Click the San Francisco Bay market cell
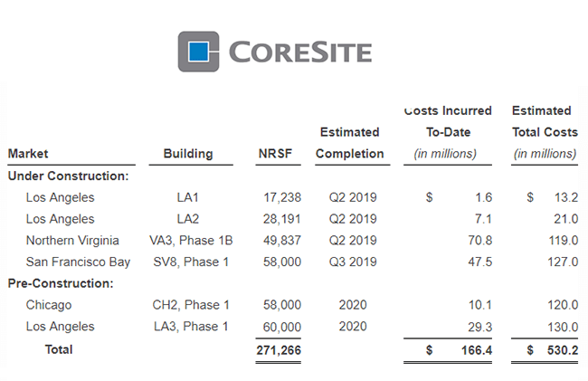Image resolution: width=588 pixels, height=381 pixels. point(78,262)
